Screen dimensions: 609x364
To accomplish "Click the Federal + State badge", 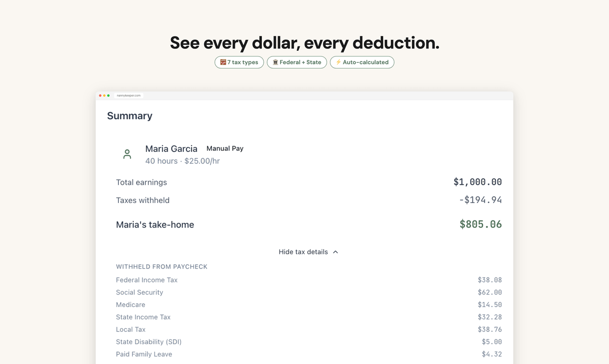I will (297, 62).
